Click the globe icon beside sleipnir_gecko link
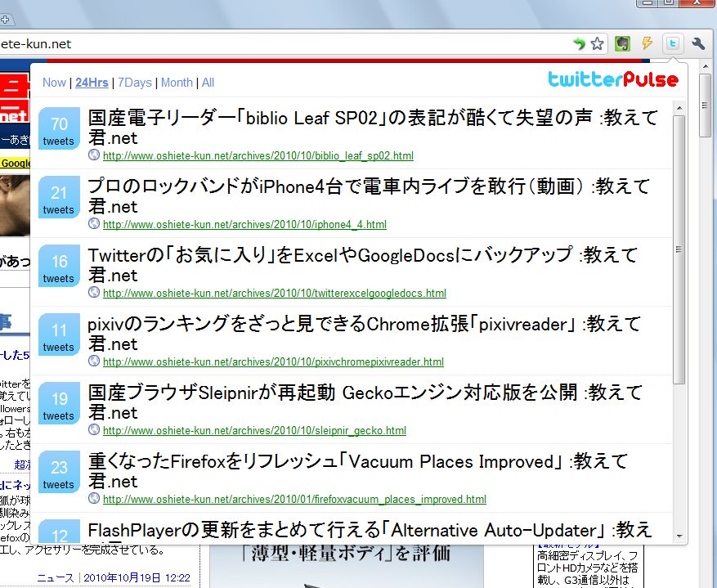717x588 pixels. click(x=94, y=430)
